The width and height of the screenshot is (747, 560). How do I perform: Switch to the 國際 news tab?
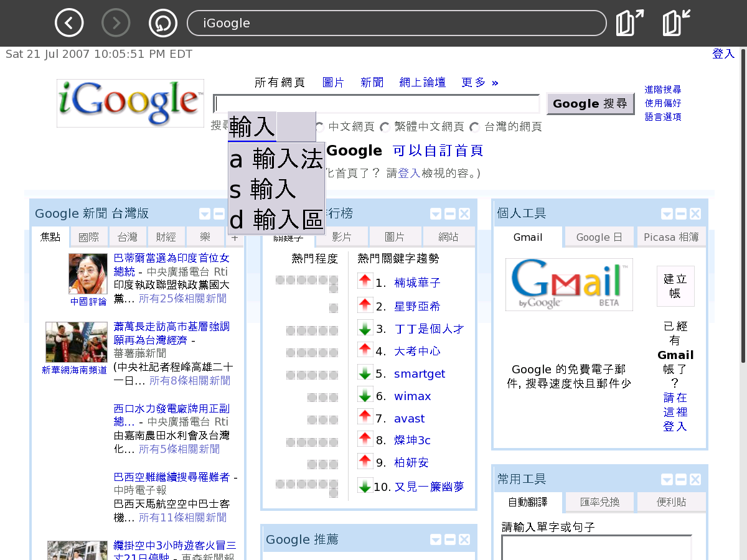point(88,237)
